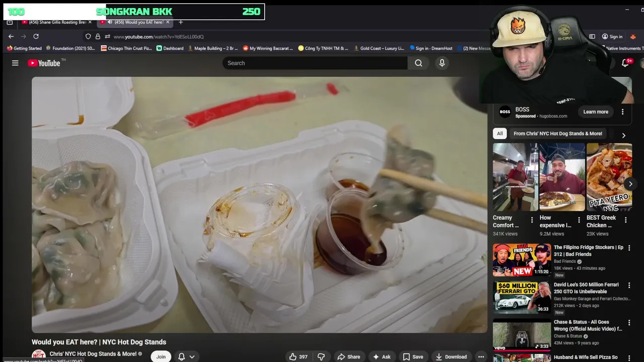The height and width of the screenshot is (362, 644).
Task: Open Sign in DreamHost bookmark
Action: pos(431,48)
